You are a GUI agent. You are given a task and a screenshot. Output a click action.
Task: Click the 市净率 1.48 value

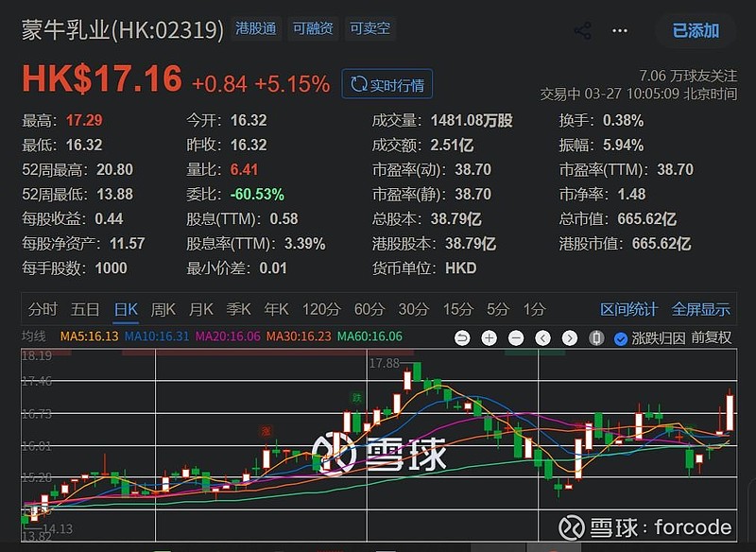pyautogui.click(x=631, y=195)
